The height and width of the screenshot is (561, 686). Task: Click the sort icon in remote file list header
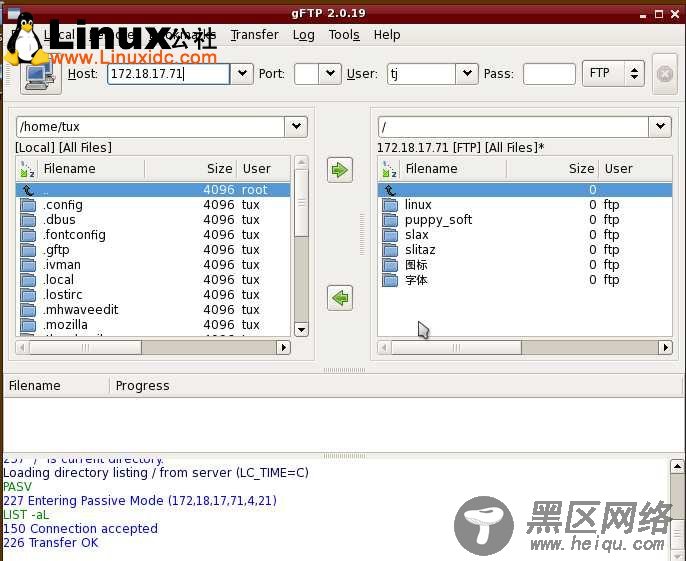pos(389,169)
